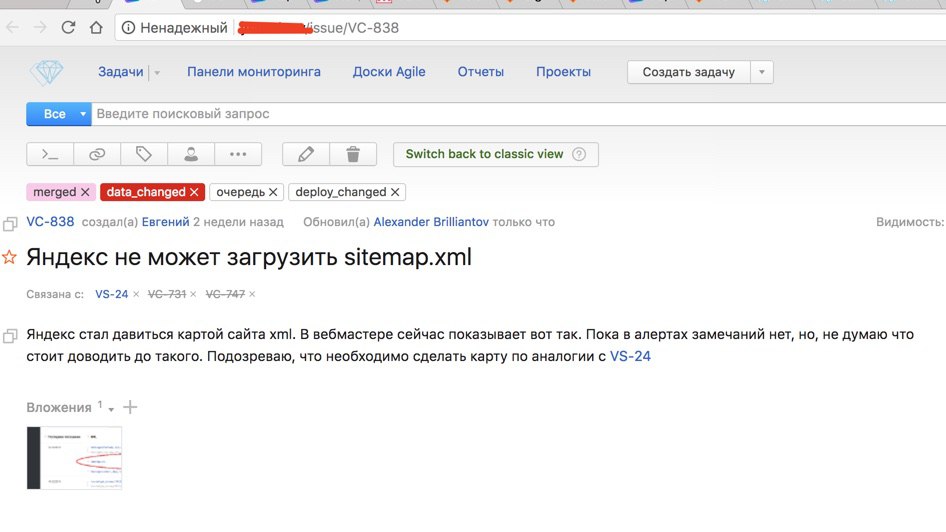Screen dimensions: 946x532
Task: Add a link with chain icon
Action: pyautogui.click(x=97, y=154)
